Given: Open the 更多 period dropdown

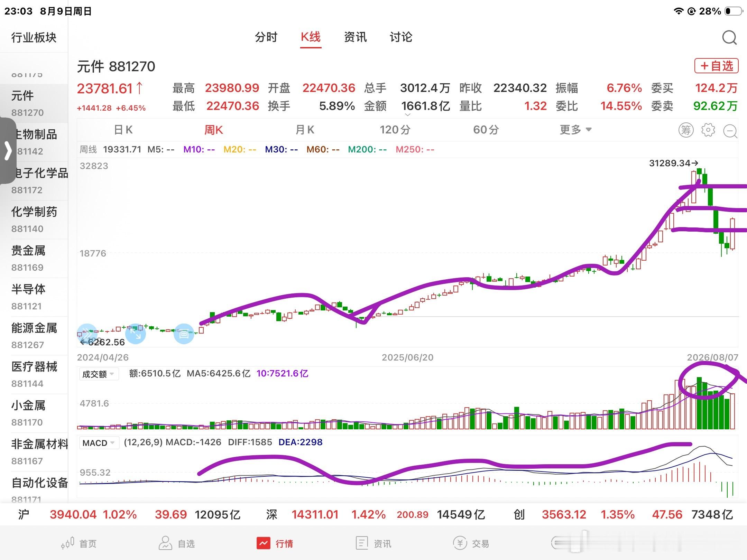Looking at the screenshot, I should [576, 130].
